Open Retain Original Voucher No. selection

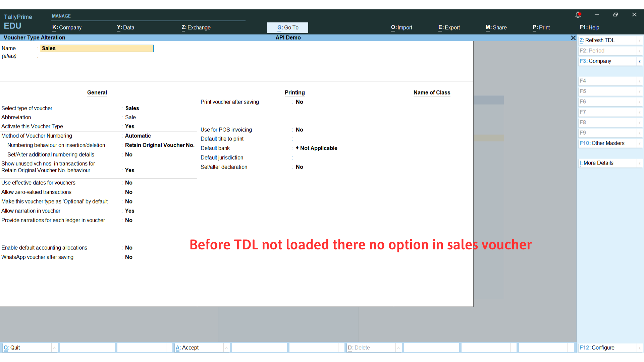click(160, 145)
